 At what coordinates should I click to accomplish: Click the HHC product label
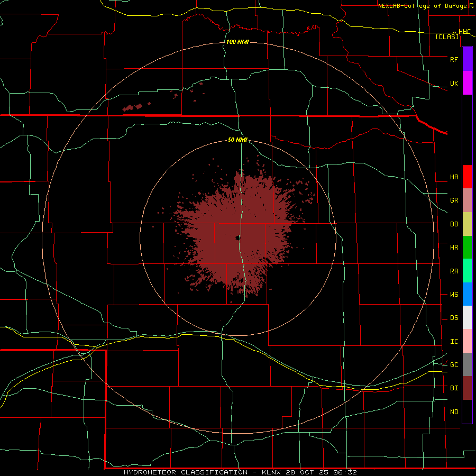464,32
